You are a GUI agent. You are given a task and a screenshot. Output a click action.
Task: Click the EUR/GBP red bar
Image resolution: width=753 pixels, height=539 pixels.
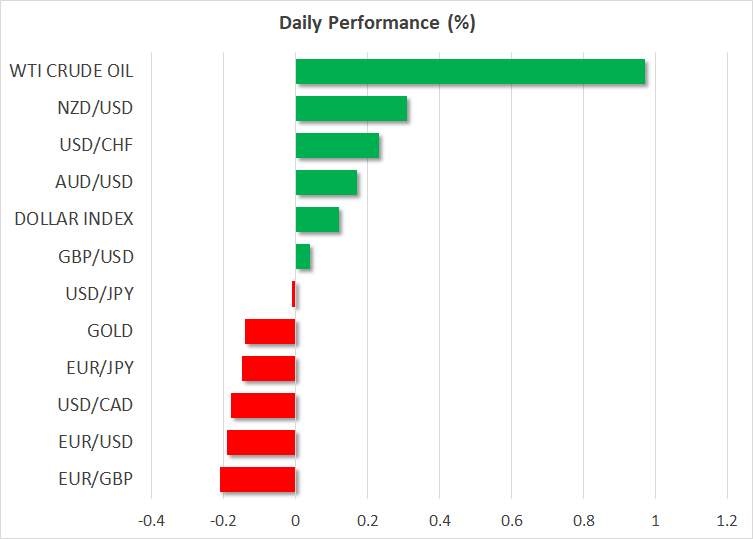click(258, 479)
